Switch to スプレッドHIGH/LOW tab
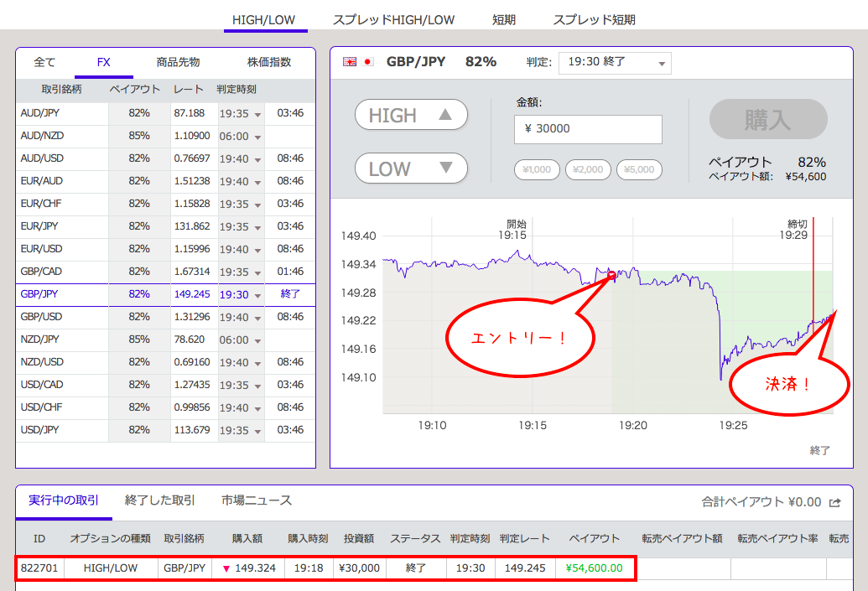The height and width of the screenshot is (591, 868). point(393,19)
